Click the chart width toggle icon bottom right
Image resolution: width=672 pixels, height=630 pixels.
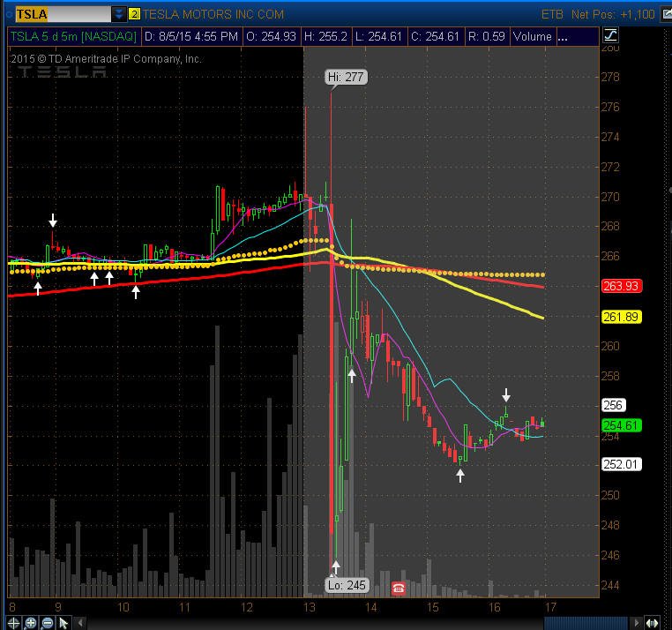(653, 623)
